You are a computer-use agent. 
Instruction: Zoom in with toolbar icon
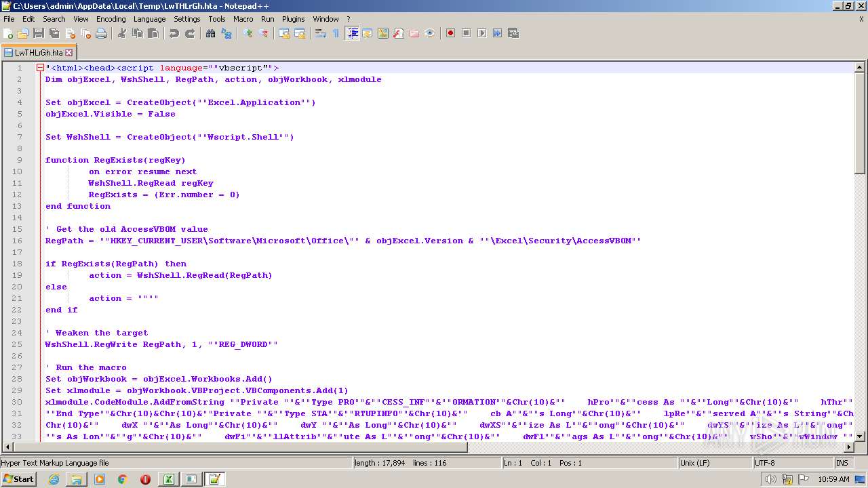point(248,33)
